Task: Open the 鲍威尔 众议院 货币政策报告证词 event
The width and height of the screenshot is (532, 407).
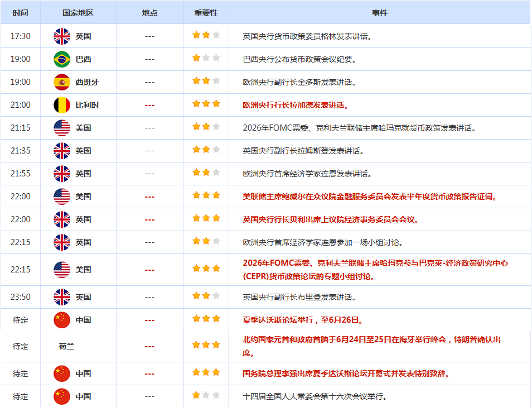Action: click(370, 197)
